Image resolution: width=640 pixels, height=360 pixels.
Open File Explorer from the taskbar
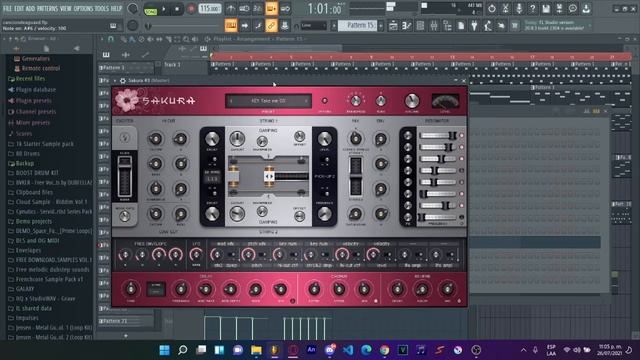tap(256, 350)
